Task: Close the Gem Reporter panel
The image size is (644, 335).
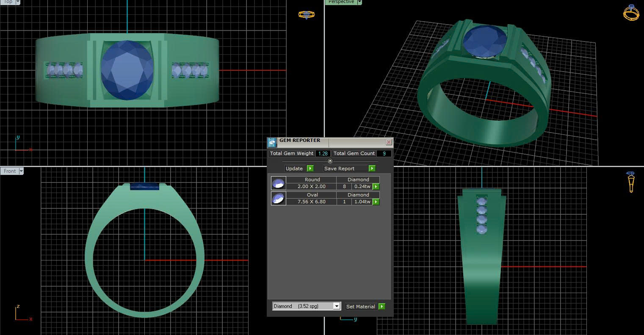Action: pyautogui.click(x=389, y=142)
